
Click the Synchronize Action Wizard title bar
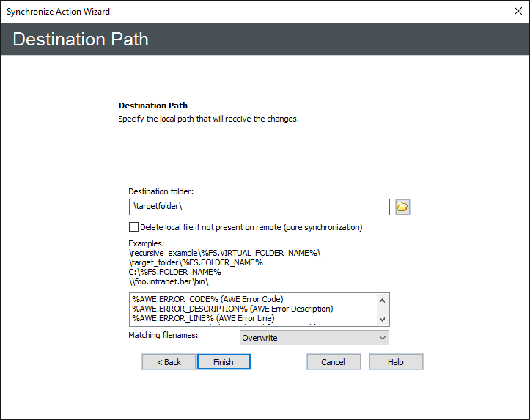coord(220,12)
